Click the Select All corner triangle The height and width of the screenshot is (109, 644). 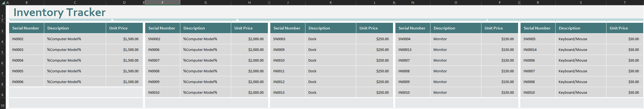pyautogui.click(x=3, y=3)
